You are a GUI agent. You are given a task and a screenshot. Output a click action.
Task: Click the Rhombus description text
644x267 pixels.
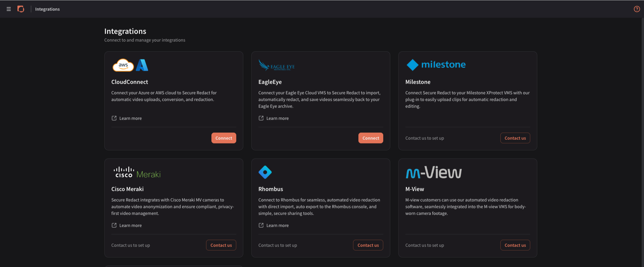pos(319,207)
